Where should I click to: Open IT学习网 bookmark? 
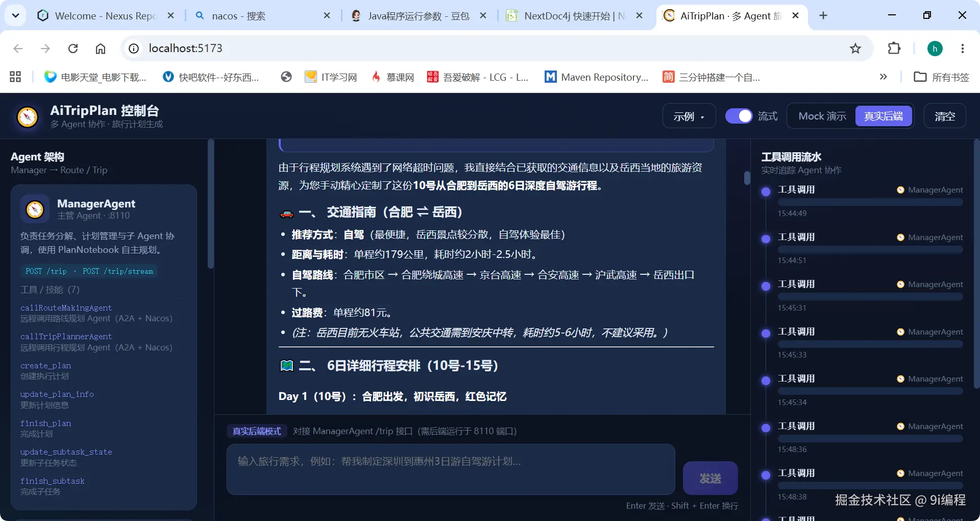[x=331, y=77]
